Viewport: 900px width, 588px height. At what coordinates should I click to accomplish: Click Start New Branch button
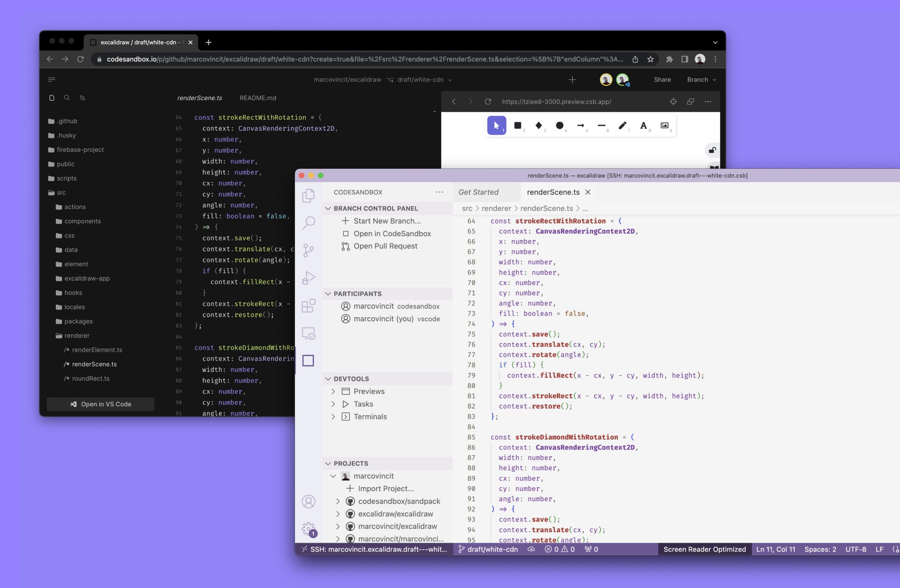pos(387,220)
